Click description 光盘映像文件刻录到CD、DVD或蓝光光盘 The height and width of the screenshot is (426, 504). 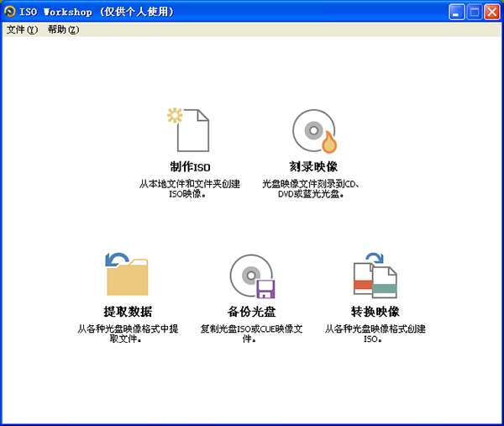click(x=311, y=189)
